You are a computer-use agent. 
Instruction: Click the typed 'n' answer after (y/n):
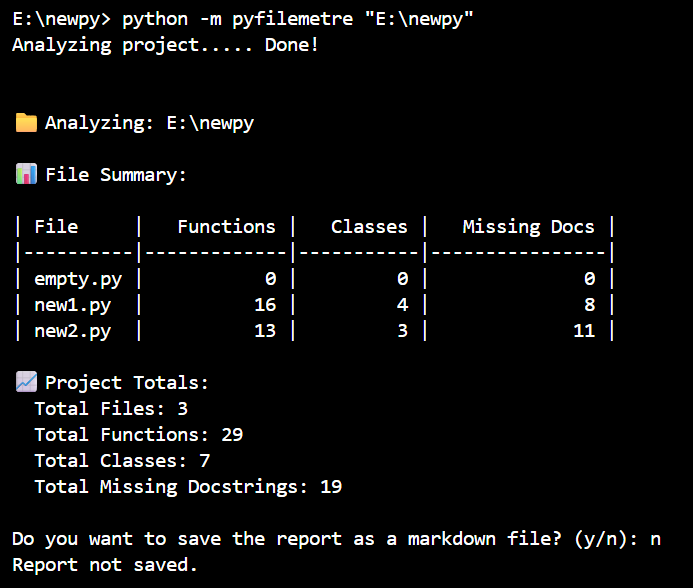[x=655, y=540]
